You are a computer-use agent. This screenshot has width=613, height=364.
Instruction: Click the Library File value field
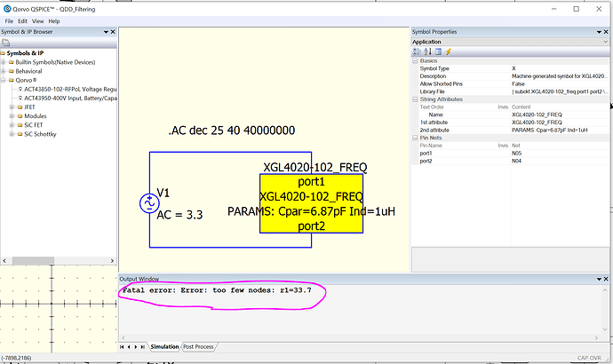[560, 91]
